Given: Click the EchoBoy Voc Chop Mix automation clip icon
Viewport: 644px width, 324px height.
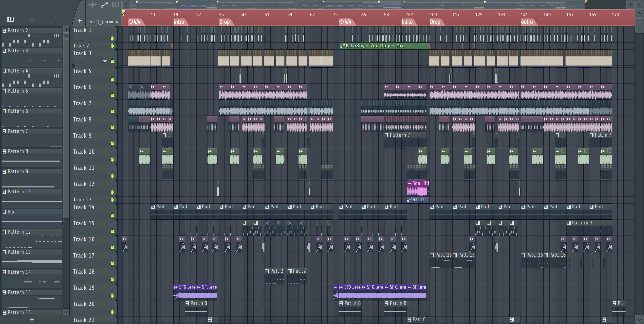Looking at the screenshot, I should click(x=342, y=46).
